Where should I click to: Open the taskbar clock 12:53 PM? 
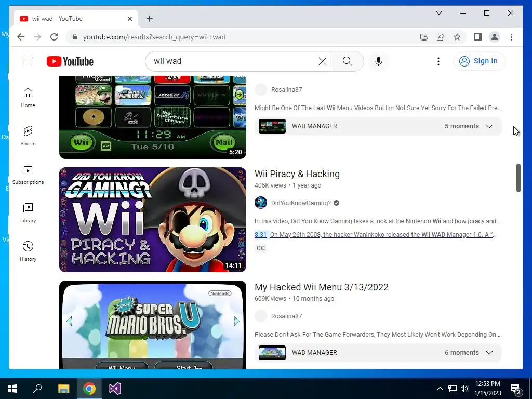tap(487, 389)
